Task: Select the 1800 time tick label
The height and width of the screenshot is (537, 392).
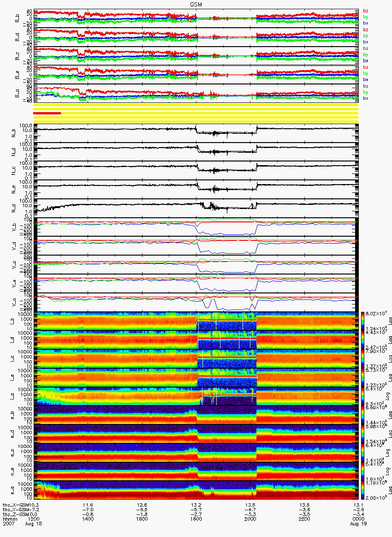Action: [196, 519]
